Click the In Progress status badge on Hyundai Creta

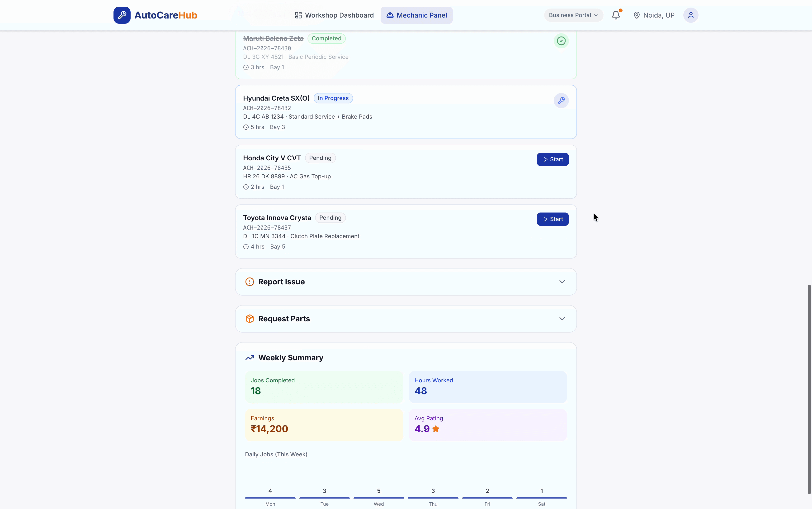pyautogui.click(x=333, y=98)
